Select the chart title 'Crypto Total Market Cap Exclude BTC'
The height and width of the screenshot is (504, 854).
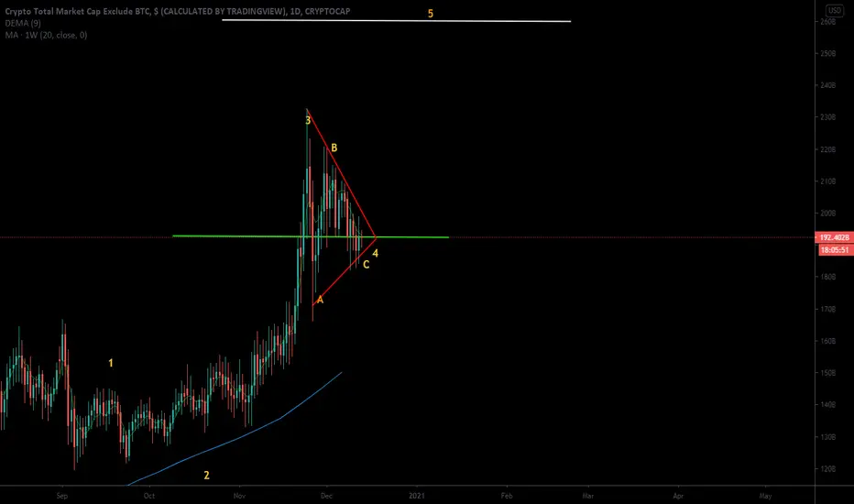click(x=78, y=11)
